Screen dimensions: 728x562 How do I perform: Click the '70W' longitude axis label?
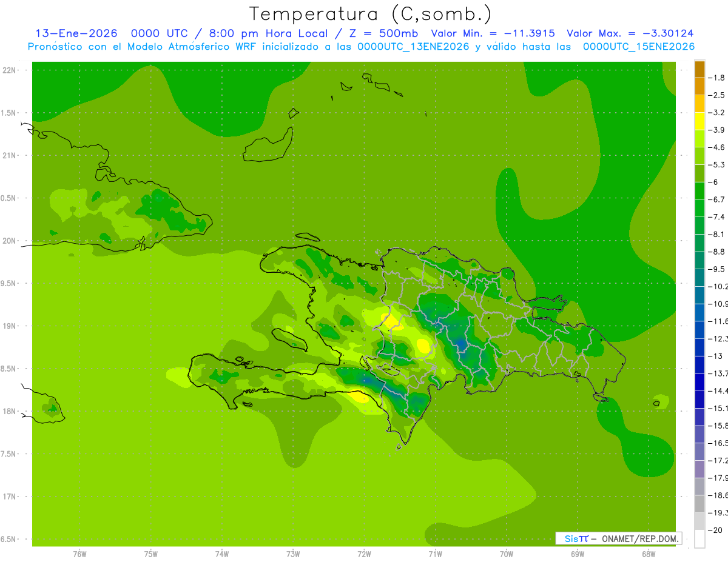[507, 554]
